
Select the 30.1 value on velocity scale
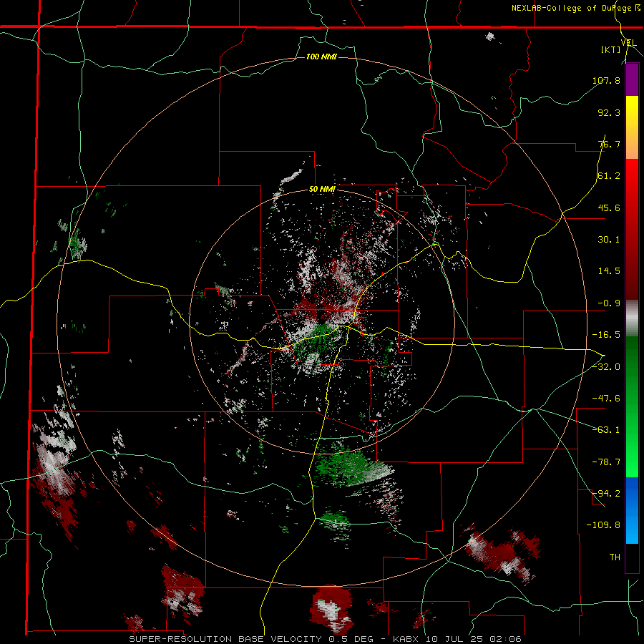click(x=609, y=240)
